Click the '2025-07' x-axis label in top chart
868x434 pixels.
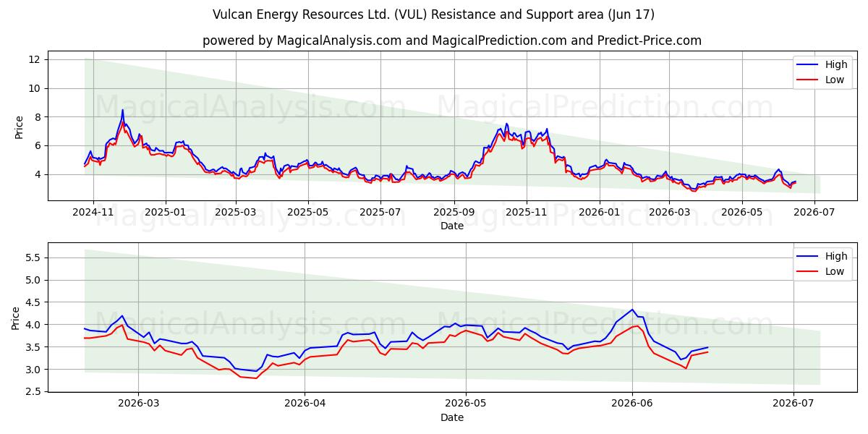(x=380, y=213)
